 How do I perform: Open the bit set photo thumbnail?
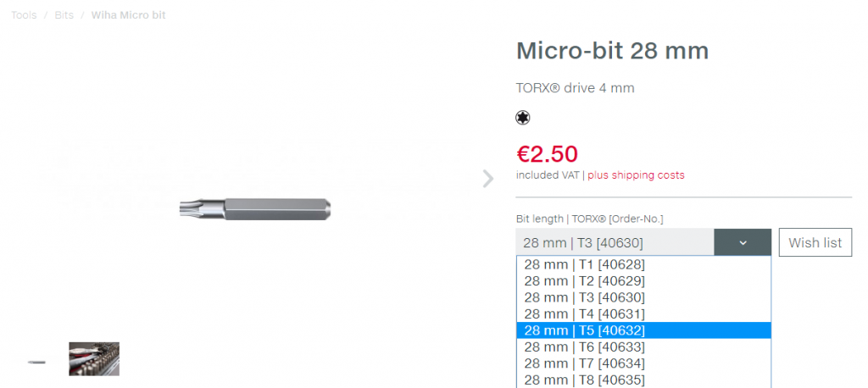coord(94,358)
